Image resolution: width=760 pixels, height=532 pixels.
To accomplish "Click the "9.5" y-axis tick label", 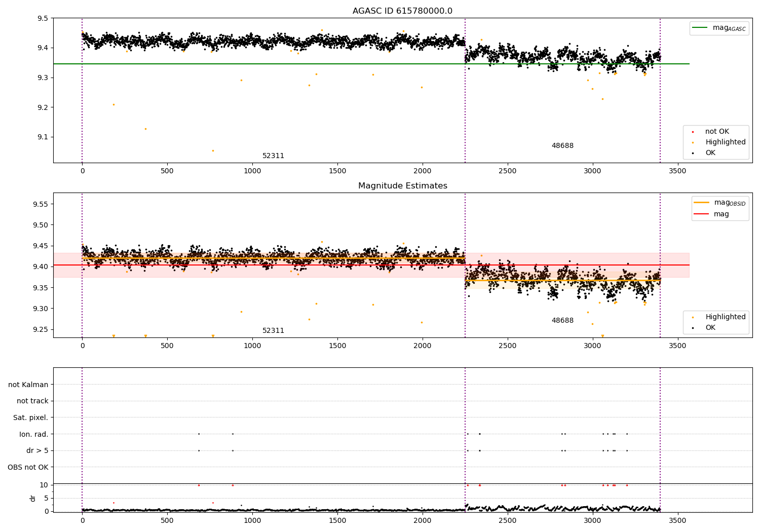I will tap(44, 18).
